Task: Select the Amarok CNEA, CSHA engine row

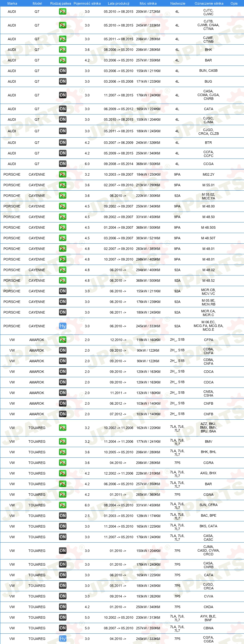Action: [122, 393]
